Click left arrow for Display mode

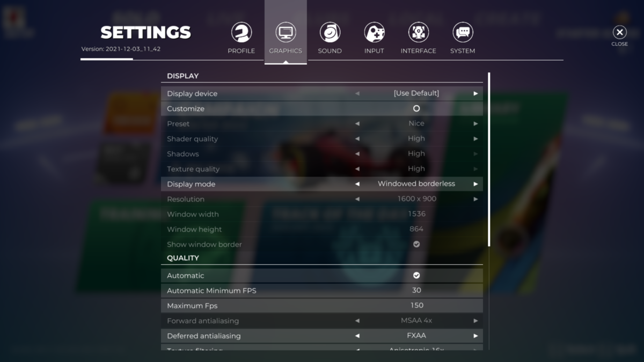click(x=357, y=184)
